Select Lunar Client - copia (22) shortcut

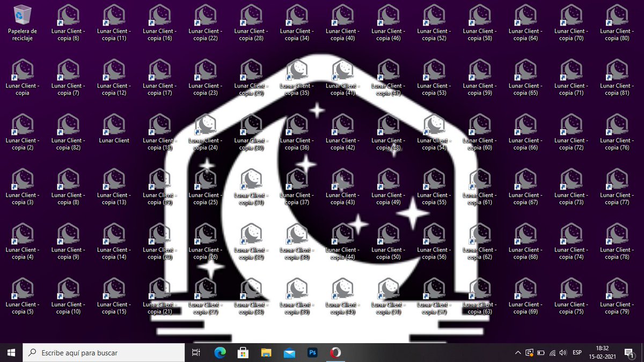coord(206,24)
